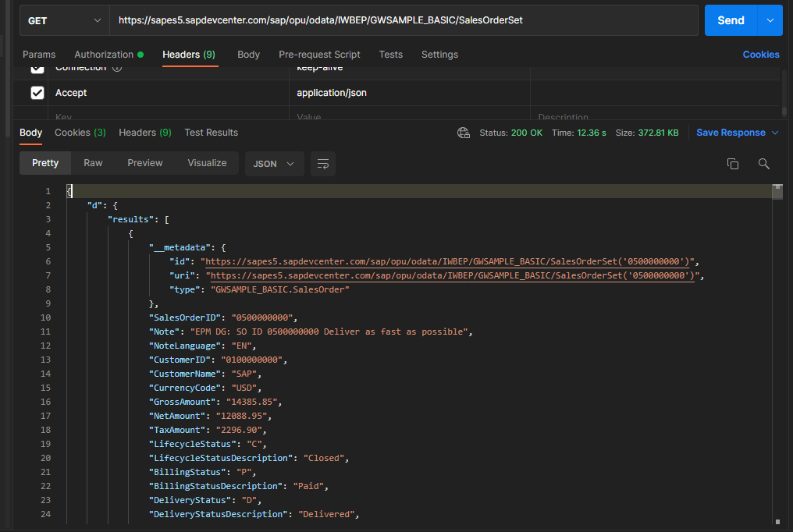Open the Test Results tab

[211, 133]
